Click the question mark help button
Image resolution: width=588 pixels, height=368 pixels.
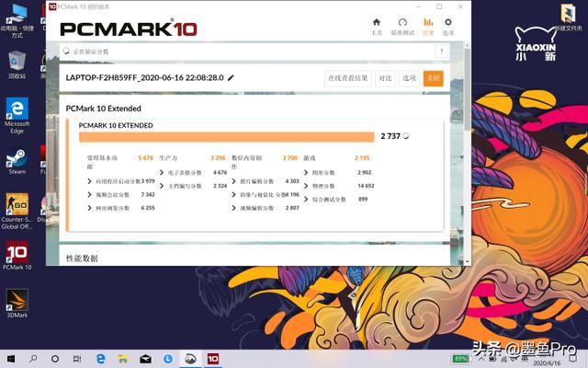click(441, 52)
